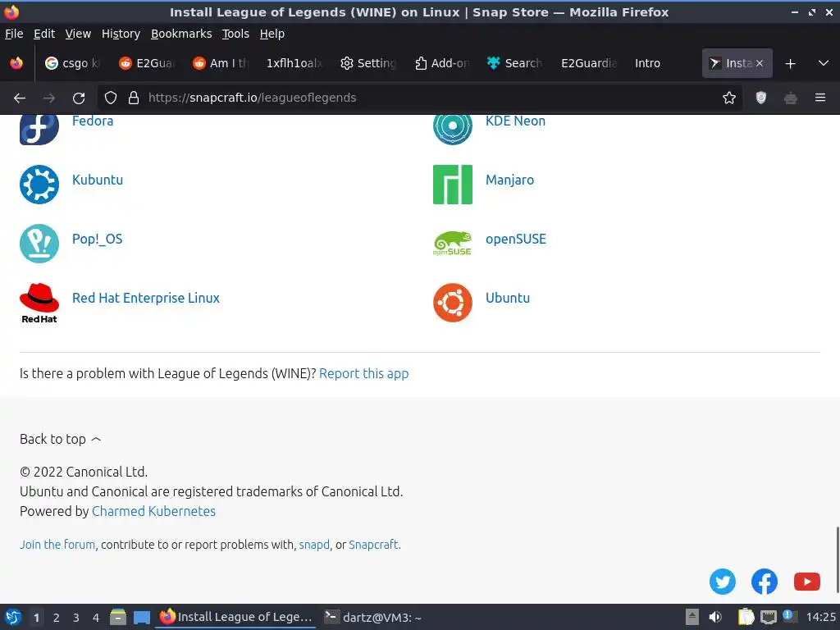The image size is (840, 630).
Task: Switch to workspace 4 in taskbar
Action: [x=96, y=618]
